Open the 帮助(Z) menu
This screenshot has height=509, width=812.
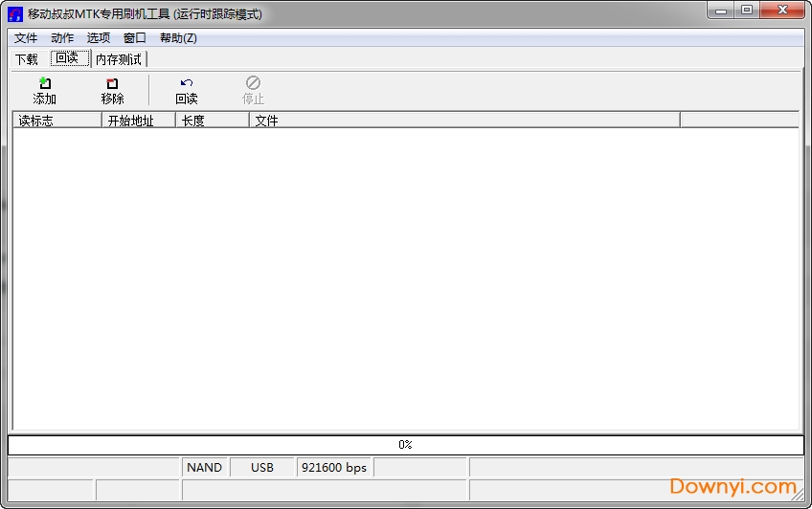click(x=178, y=38)
